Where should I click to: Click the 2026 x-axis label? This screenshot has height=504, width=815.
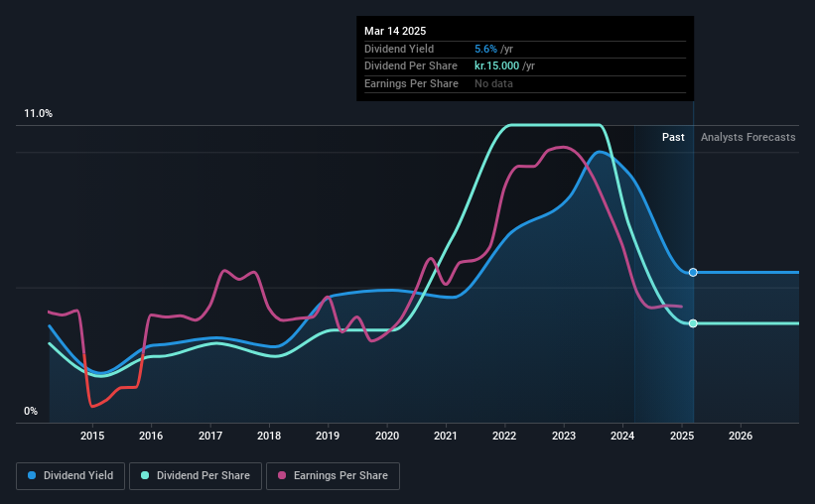(741, 436)
